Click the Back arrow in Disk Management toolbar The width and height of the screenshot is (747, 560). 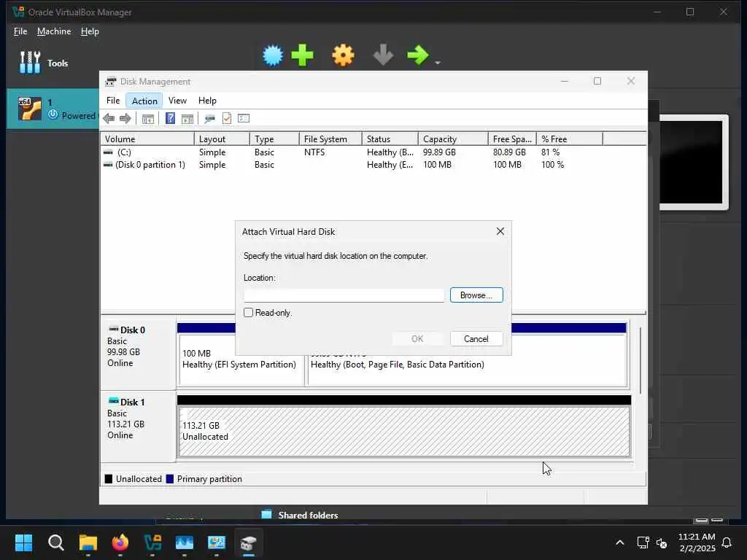click(109, 119)
